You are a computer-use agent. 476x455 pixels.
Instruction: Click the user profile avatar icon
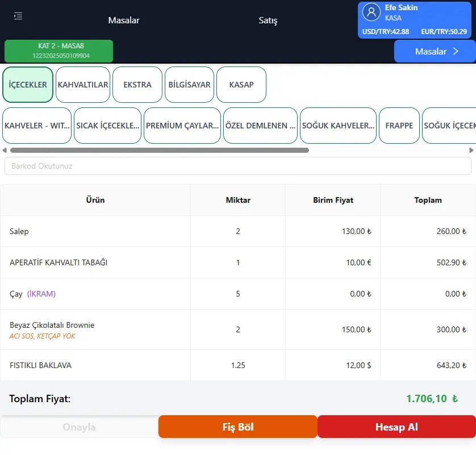coord(371,12)
